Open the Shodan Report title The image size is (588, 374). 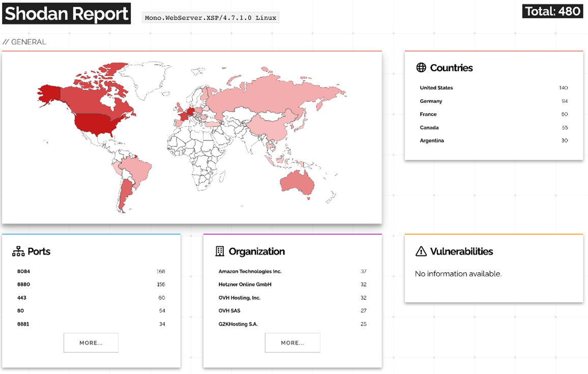pyautogui.click(x=67, y=14)
